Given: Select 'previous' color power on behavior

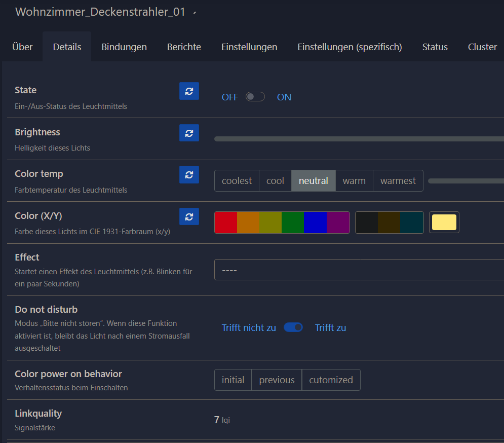Looking at the screenshot, I should 277,380.
